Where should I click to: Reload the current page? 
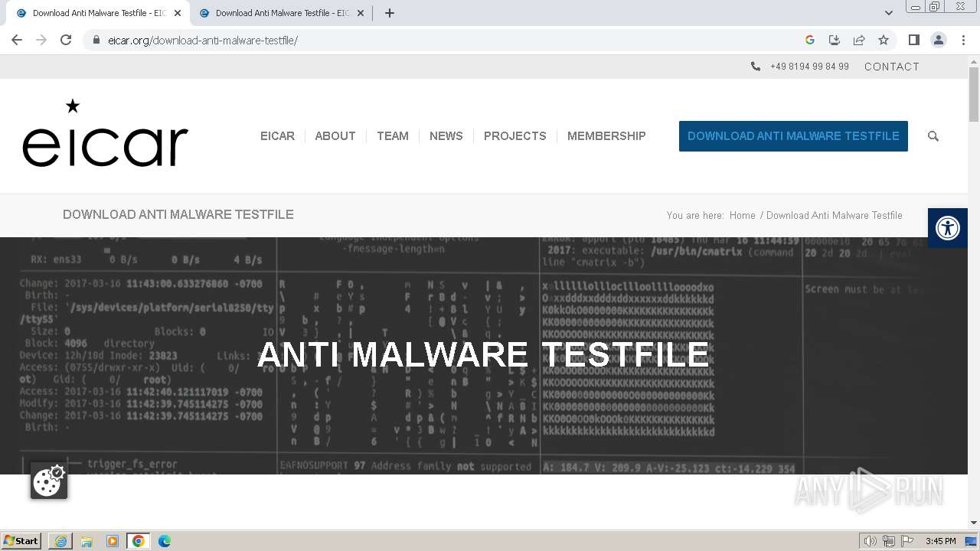66,40
